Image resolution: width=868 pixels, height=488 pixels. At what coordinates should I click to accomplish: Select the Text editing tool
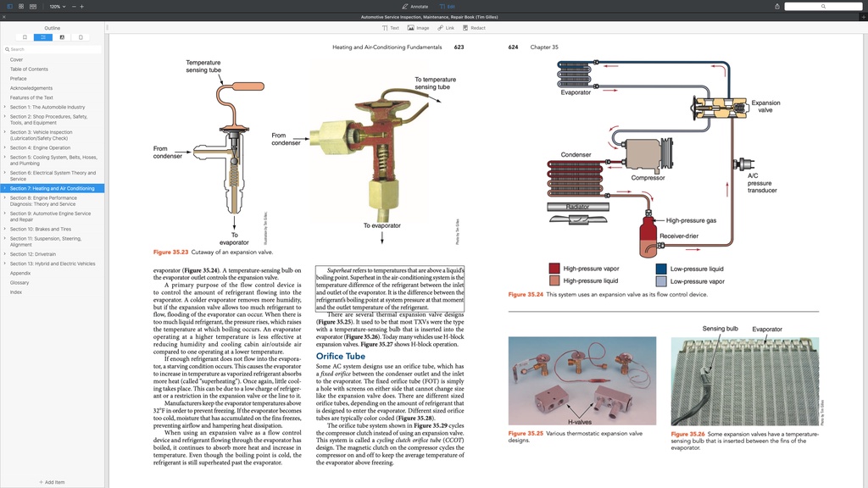[x=390, y=28]
